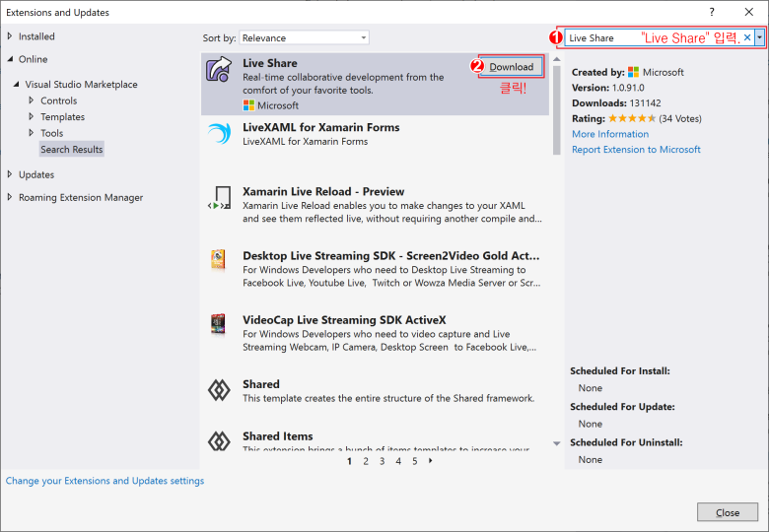This screenshot has width=769, height=532.
Task: Select VideoCap Live Streaming SDK ActiveX title
Action: tap(344, 320)
